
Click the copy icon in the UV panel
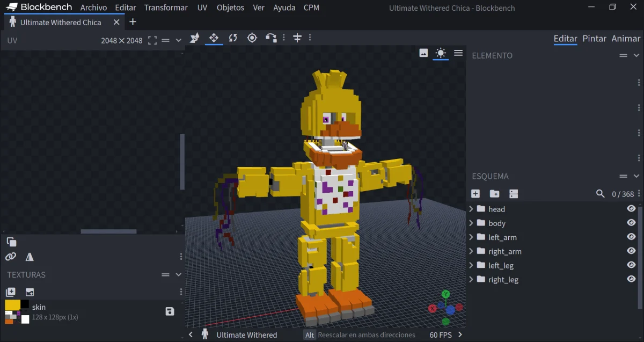tap(11, 242)
